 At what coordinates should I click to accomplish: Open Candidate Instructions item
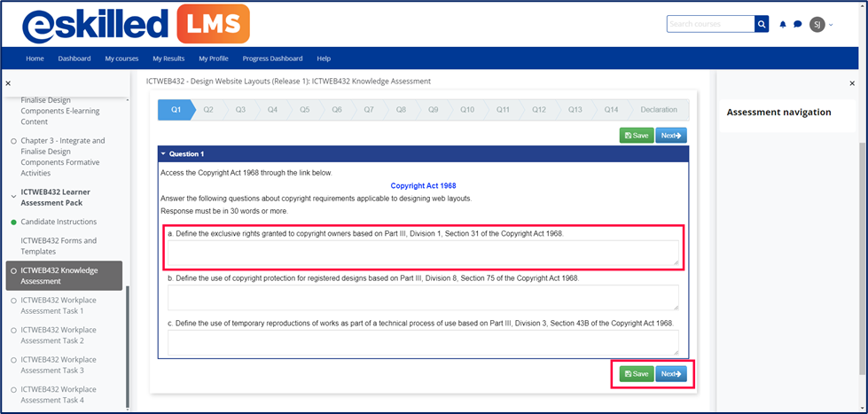[x=59, y=222]
